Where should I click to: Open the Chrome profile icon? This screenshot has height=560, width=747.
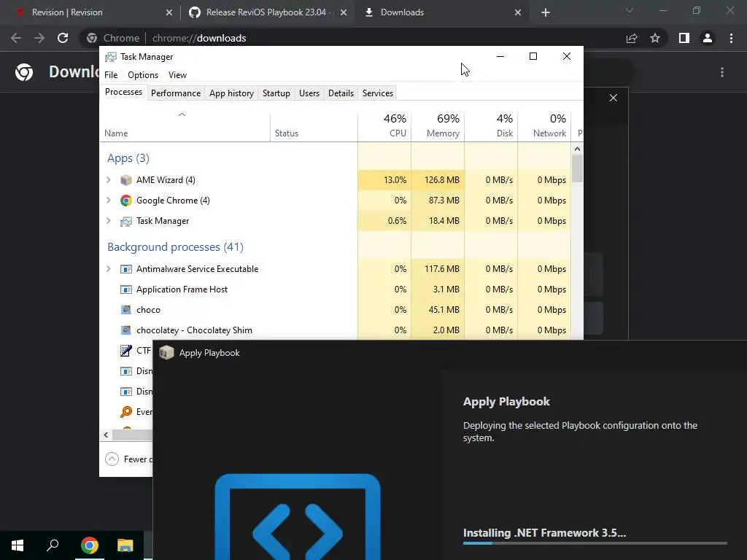coord(708,38)
